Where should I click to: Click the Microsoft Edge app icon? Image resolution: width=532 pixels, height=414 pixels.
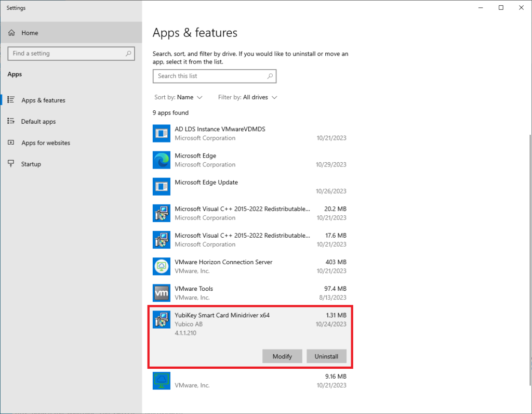162,160
